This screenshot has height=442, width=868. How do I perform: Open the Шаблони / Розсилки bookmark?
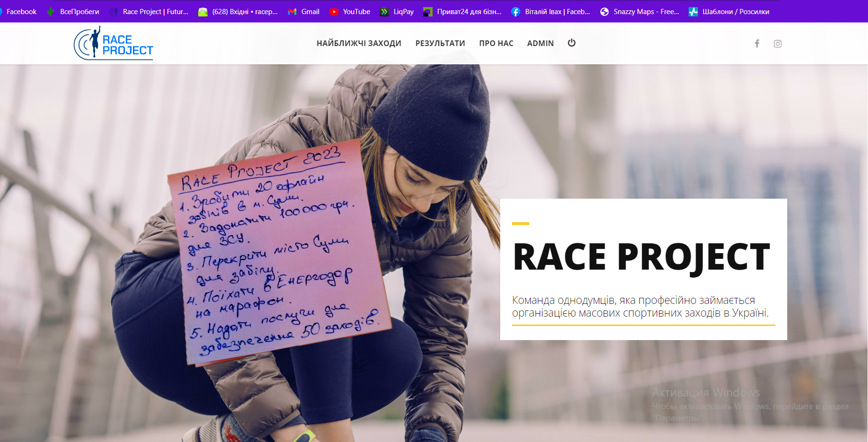click(x=729, y=12)
